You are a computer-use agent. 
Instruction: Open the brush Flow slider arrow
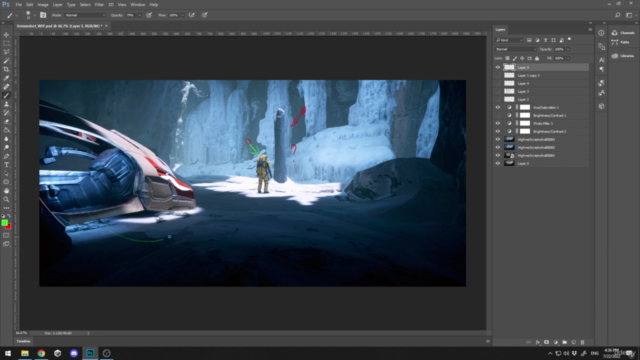(x=182, y=15)
